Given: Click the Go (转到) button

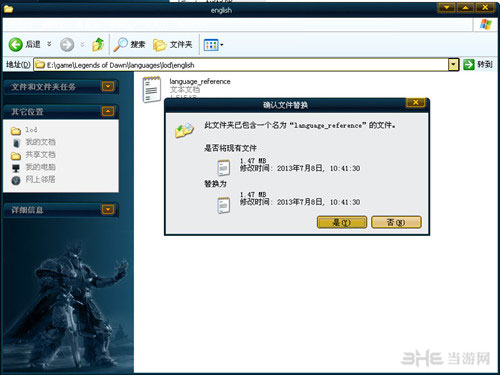Looking at the screenshot, I should click(478, 64).
